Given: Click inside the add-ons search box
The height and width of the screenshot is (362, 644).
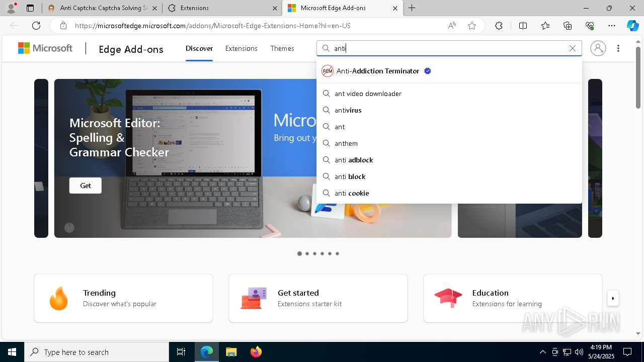Looking at the screenshot, I should [x=449, y=48].
